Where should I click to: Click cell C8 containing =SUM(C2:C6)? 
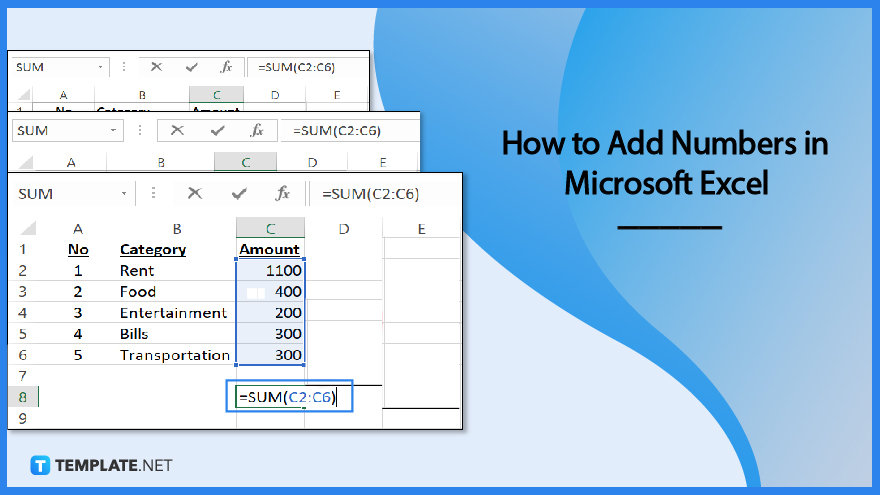pos(288,397)
